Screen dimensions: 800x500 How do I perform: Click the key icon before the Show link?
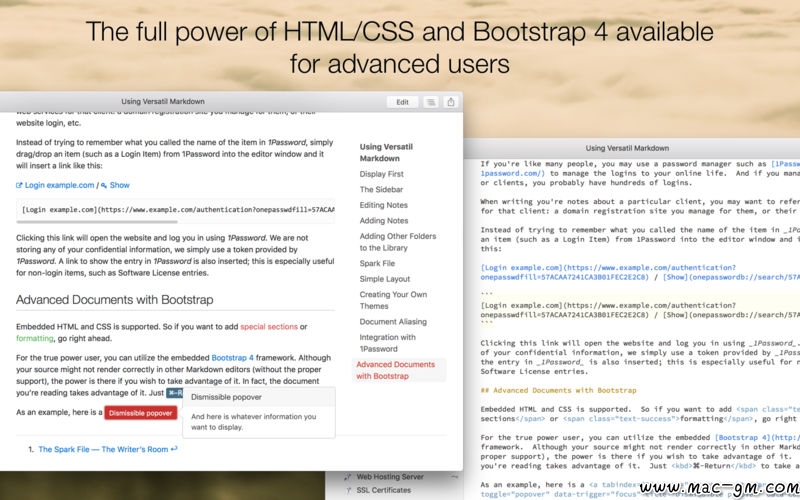click(x=104, y=185)
